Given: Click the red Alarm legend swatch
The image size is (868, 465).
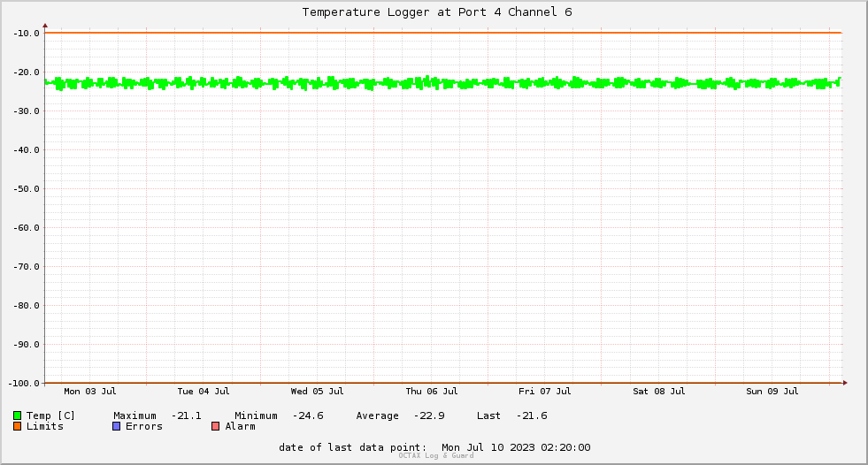Looking at the screenshot, I should 215,426.
